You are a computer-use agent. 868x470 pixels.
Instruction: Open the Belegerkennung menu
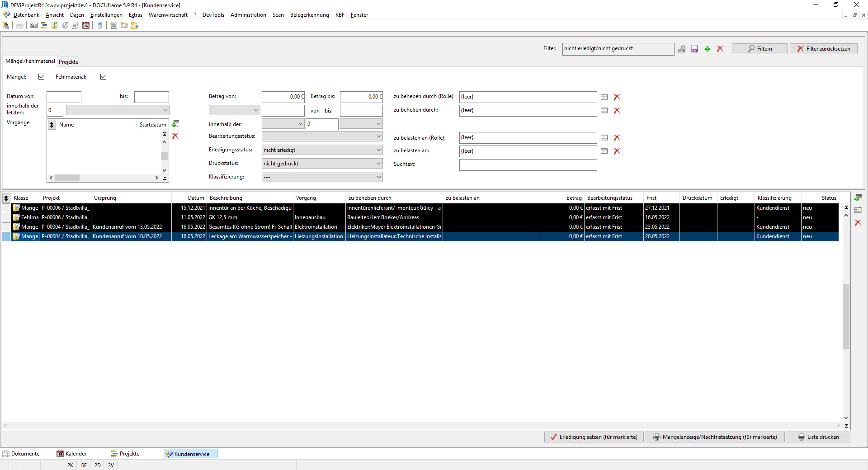point(309,15)
